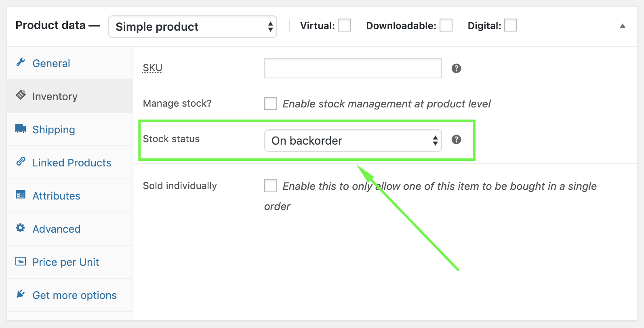644x328 pixels.
Task: Enable the Downloadable checkbox
Action: [x=446, y=25]
